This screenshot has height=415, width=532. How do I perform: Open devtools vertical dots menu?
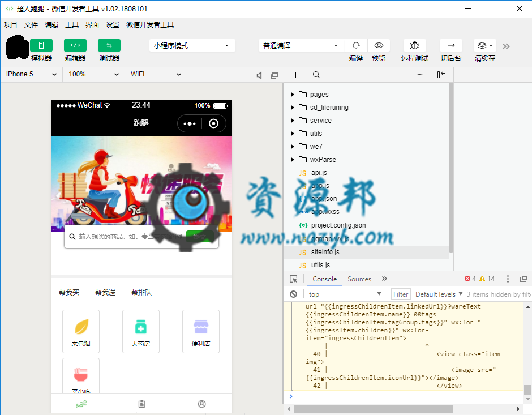508,279
